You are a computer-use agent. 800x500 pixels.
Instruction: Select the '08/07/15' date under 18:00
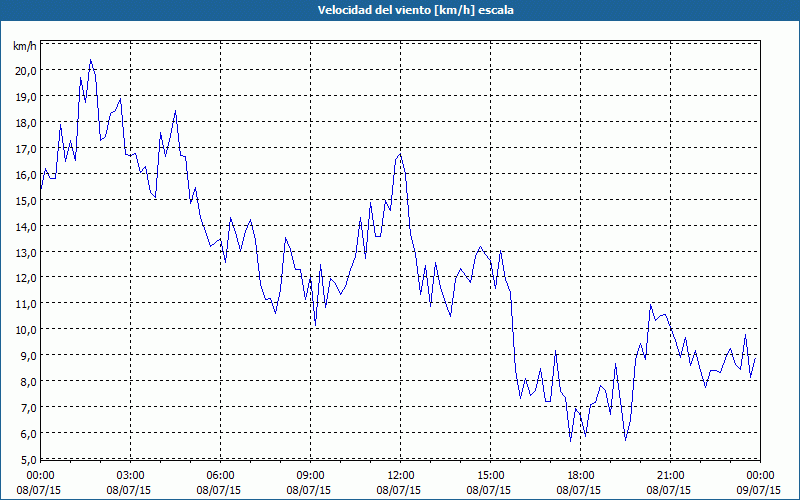(578, 491)
